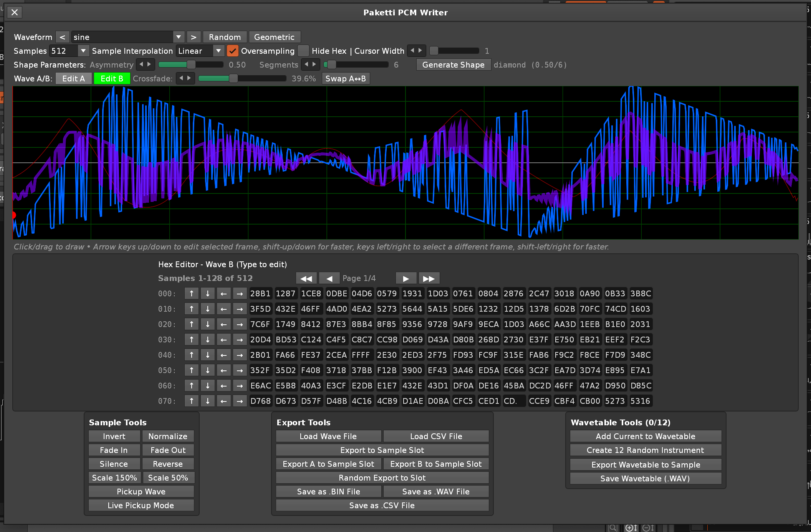Click the Crossfade slider

[x=242, y=79]
